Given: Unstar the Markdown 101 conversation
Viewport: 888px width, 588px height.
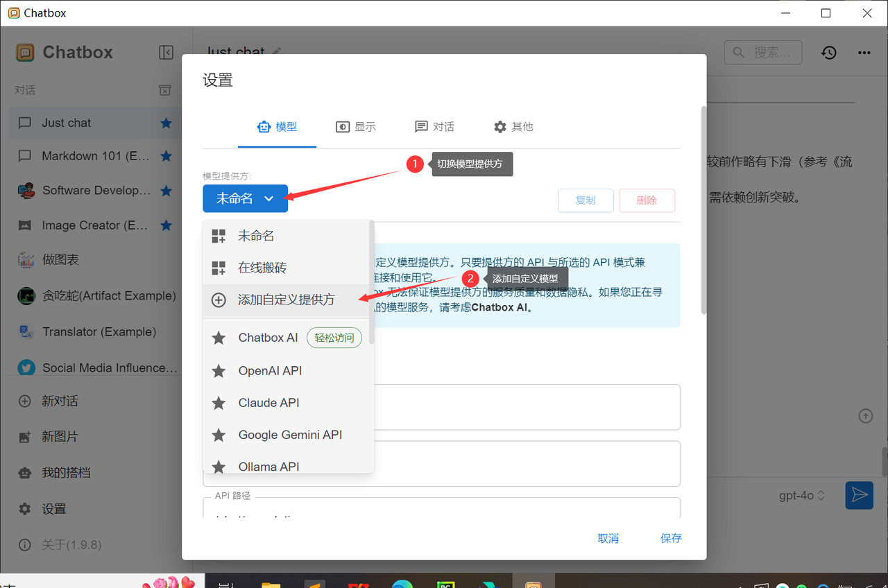Looking at the screenshot, I should coord(166,156).
